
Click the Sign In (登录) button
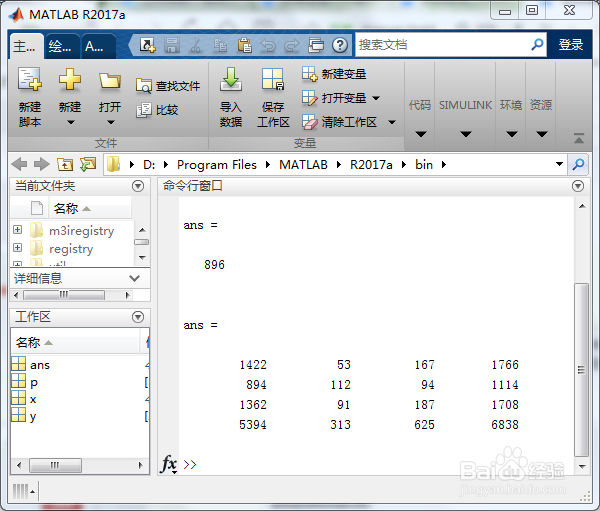[571, 44]
